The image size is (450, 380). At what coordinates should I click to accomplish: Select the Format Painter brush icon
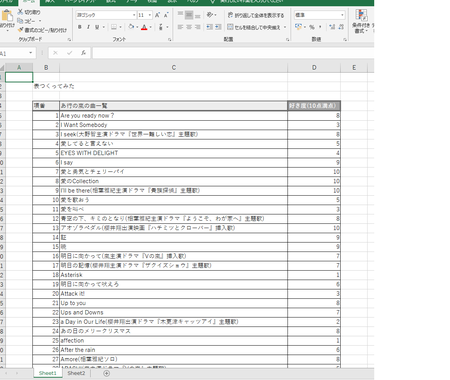pos(20,30)
